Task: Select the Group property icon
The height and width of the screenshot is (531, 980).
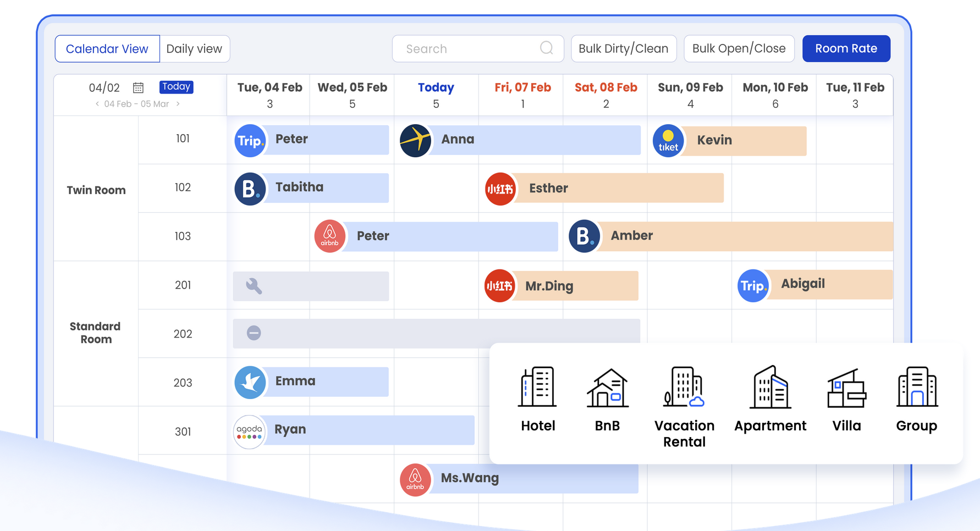Action: coord(916,387)
